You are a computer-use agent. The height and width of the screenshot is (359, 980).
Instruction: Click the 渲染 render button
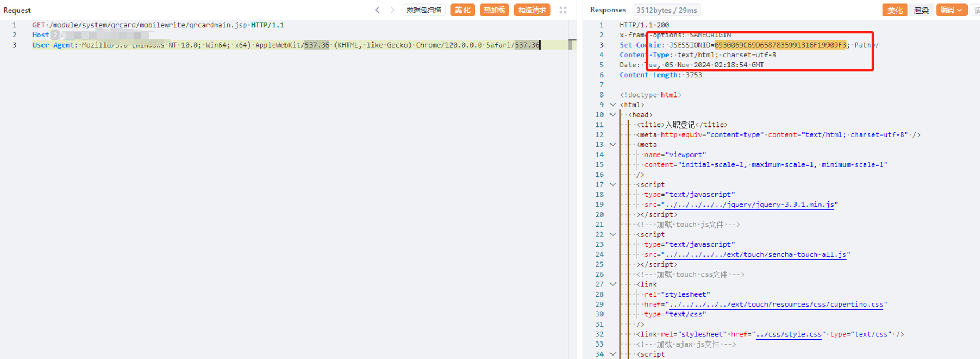click(x=921, y=10)
